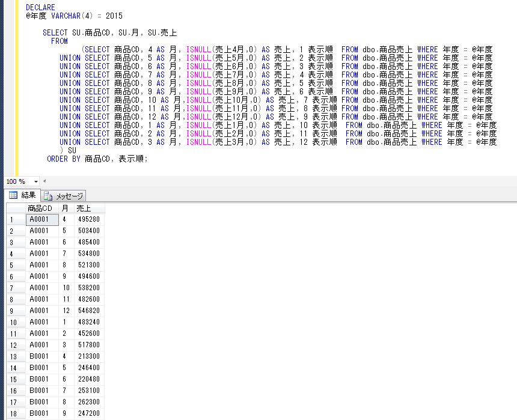This screenshot has width=517, height=420.
Task: Click cell B0001 in row 13
Action: pos(42,356)
